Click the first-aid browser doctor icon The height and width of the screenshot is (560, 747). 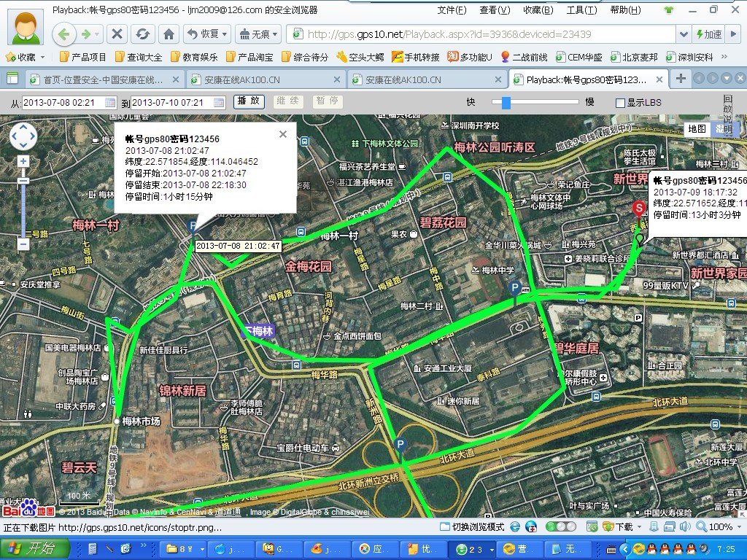point(531,526)
